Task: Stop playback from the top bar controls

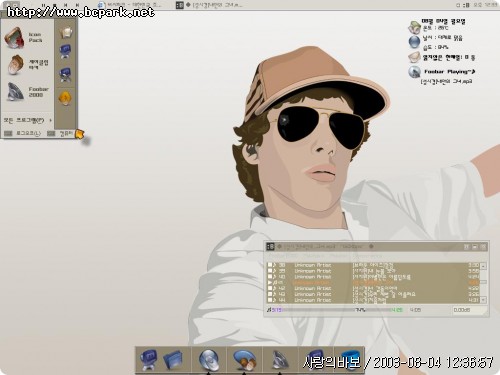Action: click(x=54, y=5)
